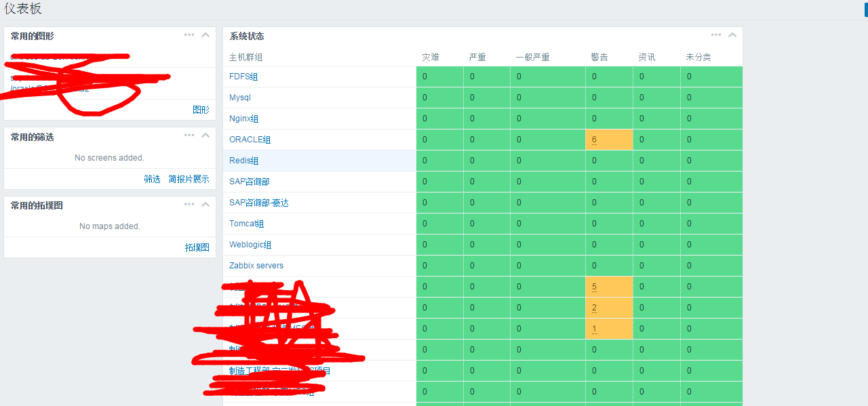Screen dimensions: 868x406
Task: Click the No maps added. message
Action: pyautogui.click(x=110, y=226)
